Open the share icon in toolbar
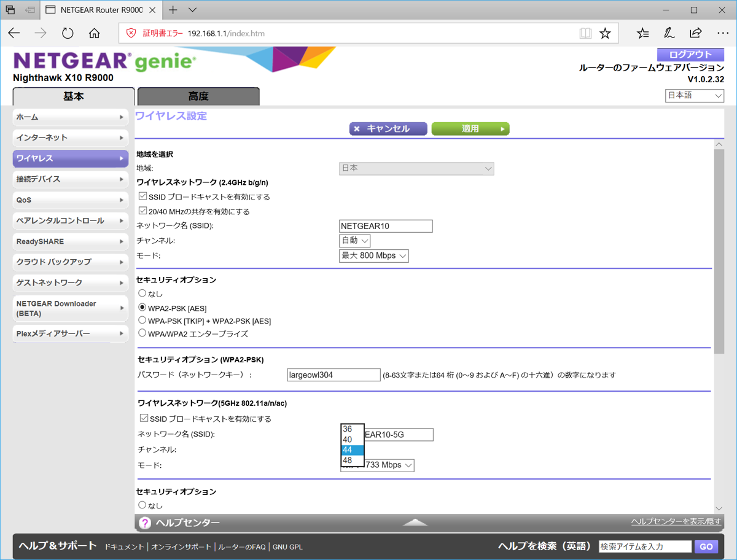Image resolution: width=737 pixels, height=560 pixels. 695,33
